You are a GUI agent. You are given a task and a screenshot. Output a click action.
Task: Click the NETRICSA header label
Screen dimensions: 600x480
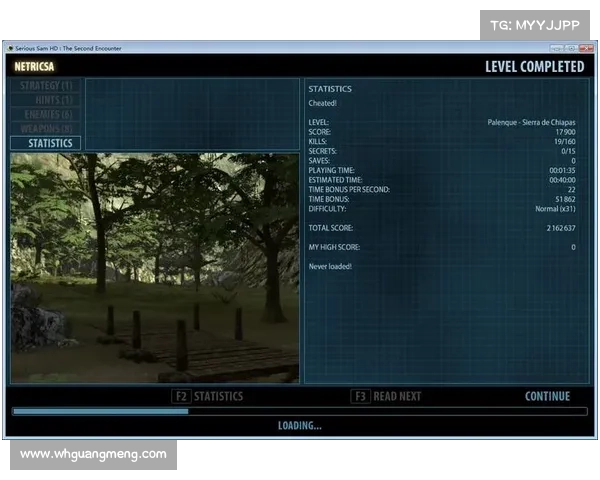pos(34,67)
